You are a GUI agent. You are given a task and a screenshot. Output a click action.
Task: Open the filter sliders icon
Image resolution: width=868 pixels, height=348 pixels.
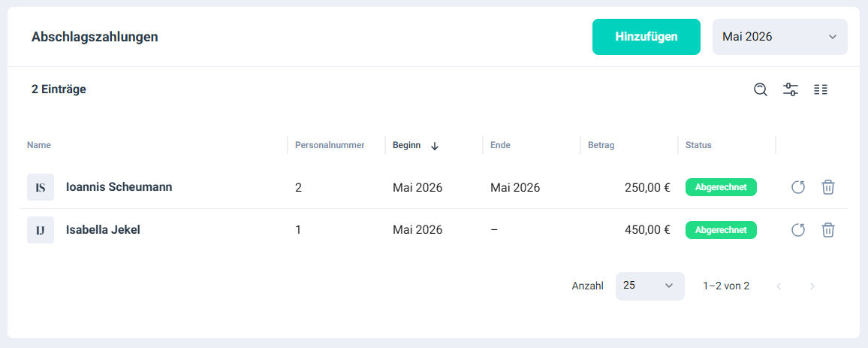(x=791, y=89)
